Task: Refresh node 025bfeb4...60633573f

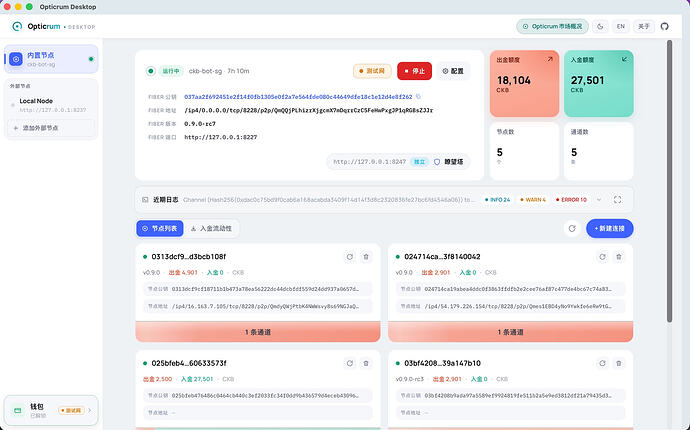Action: (x=349, y=363)
